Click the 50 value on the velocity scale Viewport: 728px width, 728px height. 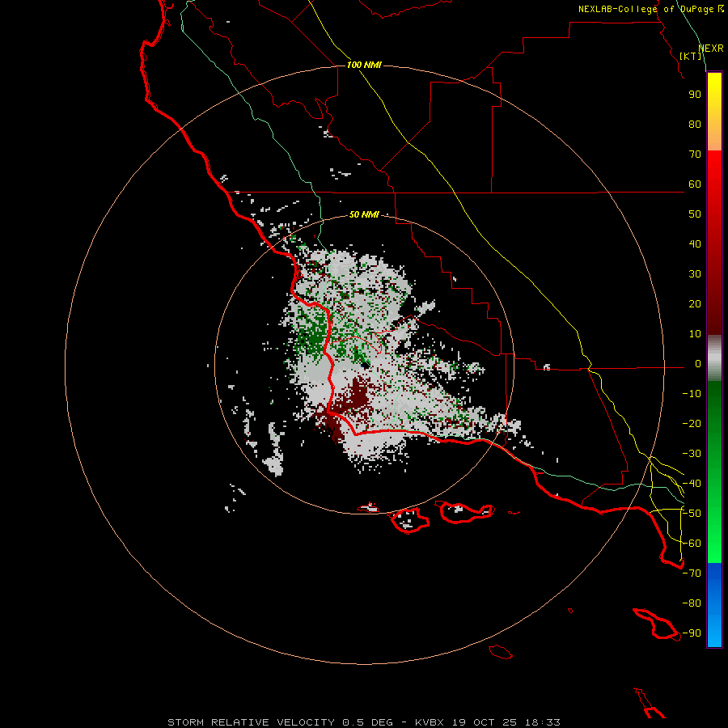(695, 214)
